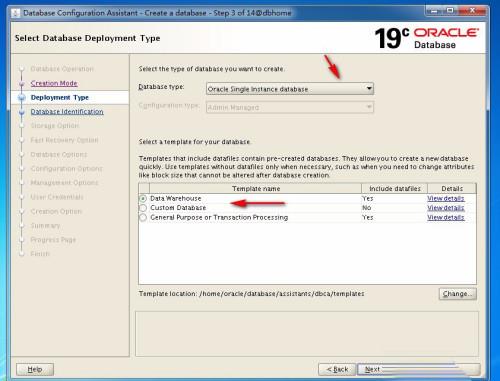Click the Configuration Options step
The height and width of the screenshot is (381, 500).
66,168
